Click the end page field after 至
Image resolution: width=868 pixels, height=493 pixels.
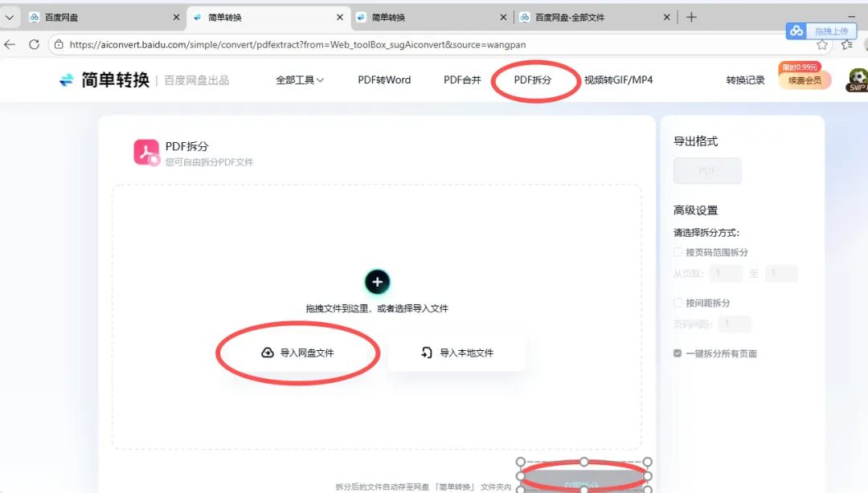[x=781, y=273]
